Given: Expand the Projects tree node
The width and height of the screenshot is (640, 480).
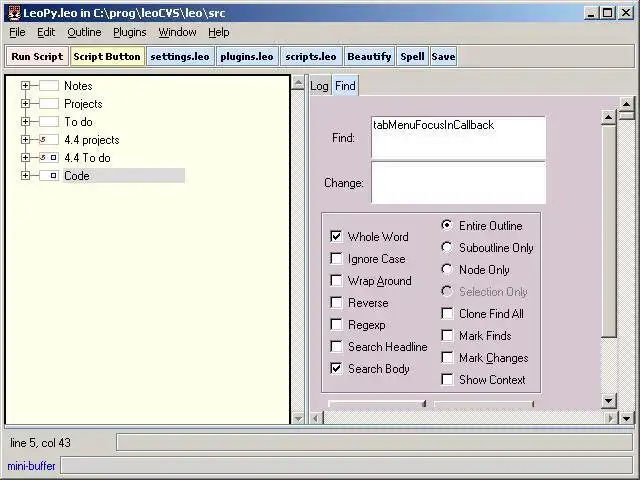Looking at the screenshot, I should [x=25, y=104].
